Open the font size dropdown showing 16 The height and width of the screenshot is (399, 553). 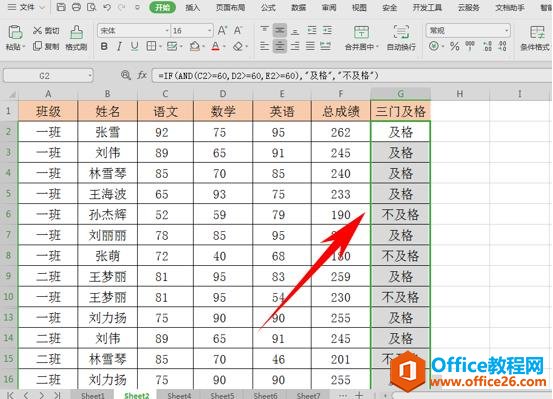click(209, 31)
